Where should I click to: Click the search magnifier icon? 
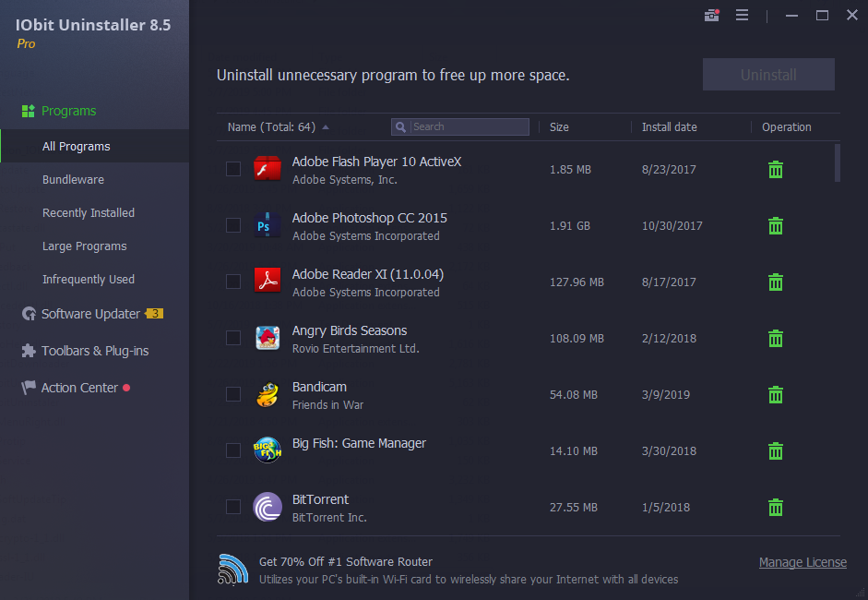tap(400, 126)
